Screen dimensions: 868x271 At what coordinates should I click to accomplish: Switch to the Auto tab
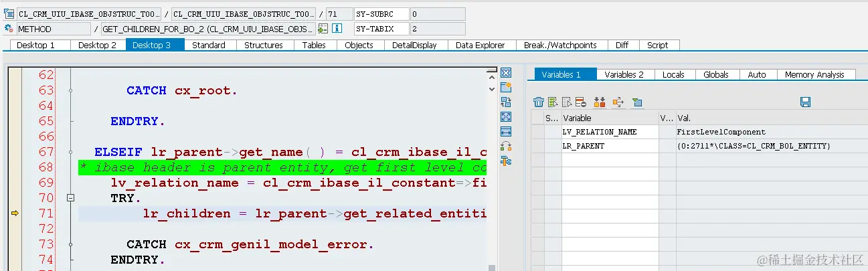click(x=757, y=74)
